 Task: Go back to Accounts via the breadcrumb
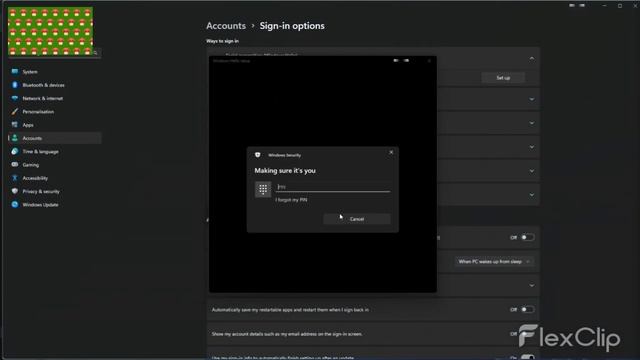(226, 26)
